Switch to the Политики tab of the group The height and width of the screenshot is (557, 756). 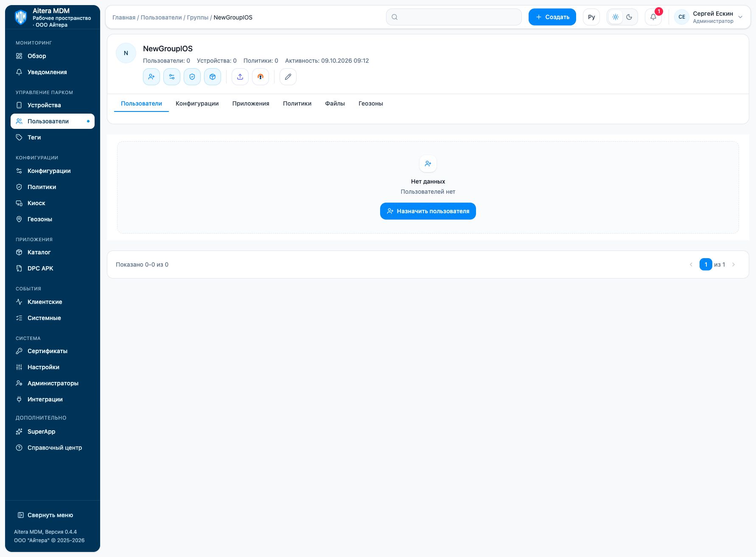[x=297, y=103]
